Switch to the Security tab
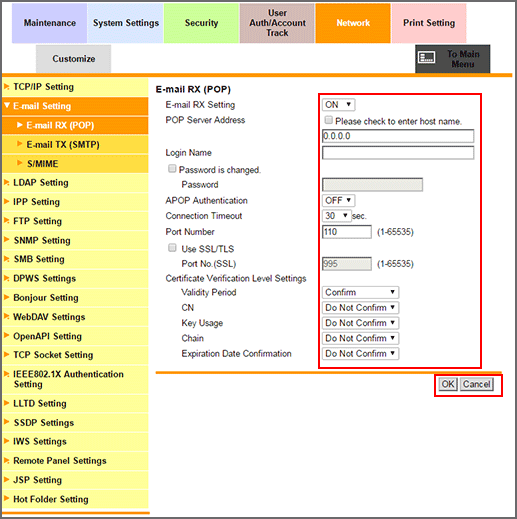 pyautogui.click(x=201, y=23)
